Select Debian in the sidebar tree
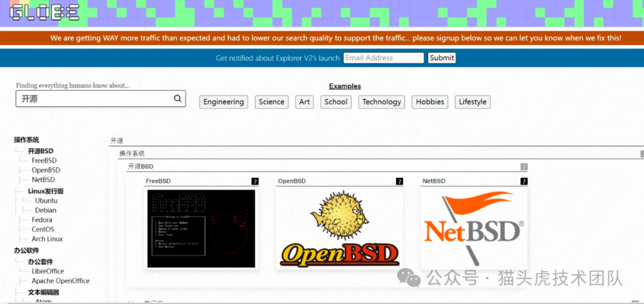Image resolution: width=644 pixels, height=304 pixels. pyautogui.click(x=45, y=210)
